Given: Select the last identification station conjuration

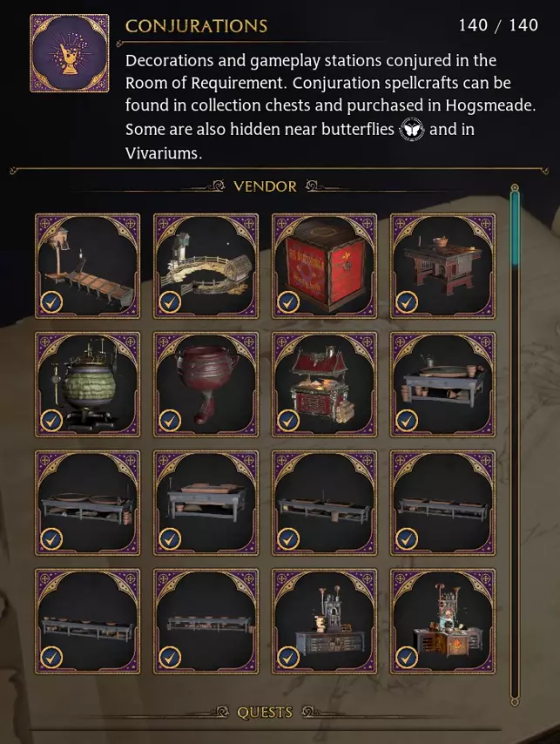Looking at the screenshot, I should 443,621.
